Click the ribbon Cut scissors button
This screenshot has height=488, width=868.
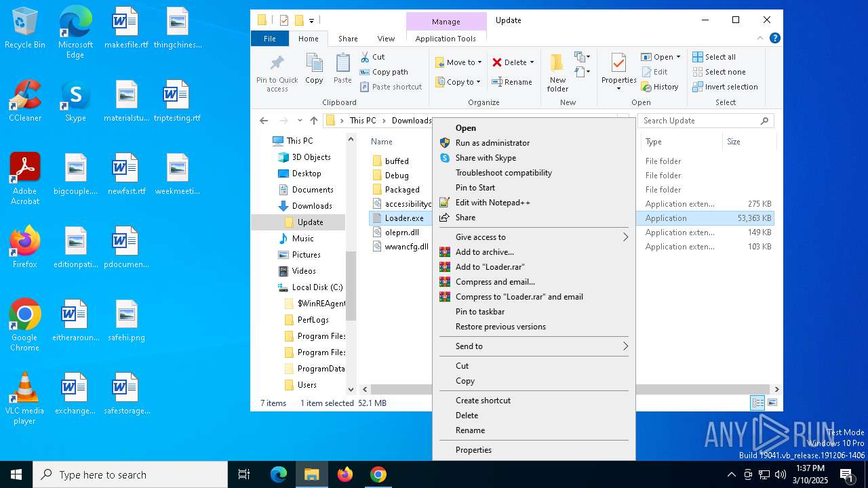tap(373, 57)
